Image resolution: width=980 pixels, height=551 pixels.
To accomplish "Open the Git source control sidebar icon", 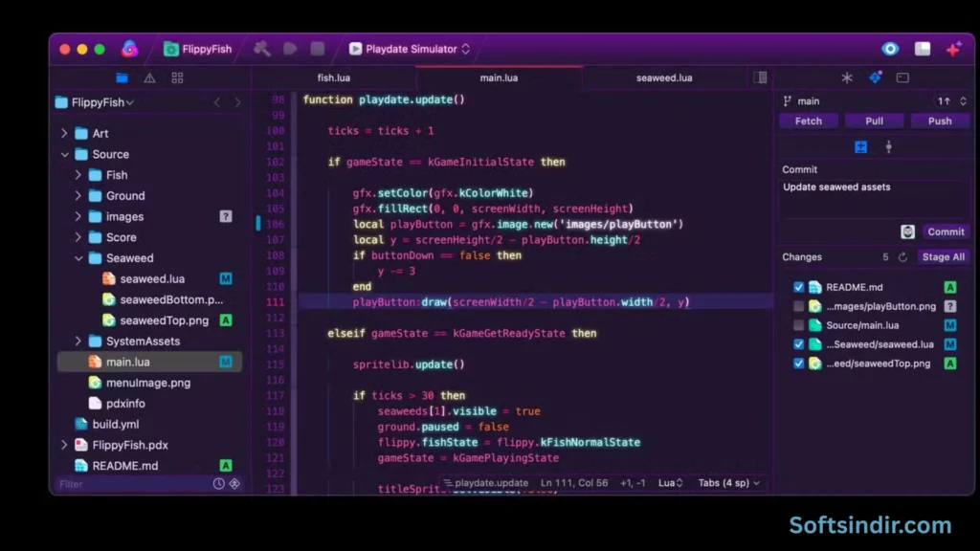I will (x=875, y=77).
